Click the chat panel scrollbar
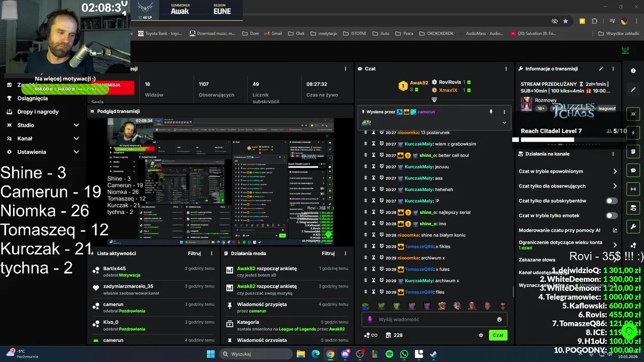The height and width of the screenshot is (362, 644). (x=513, y=291)
